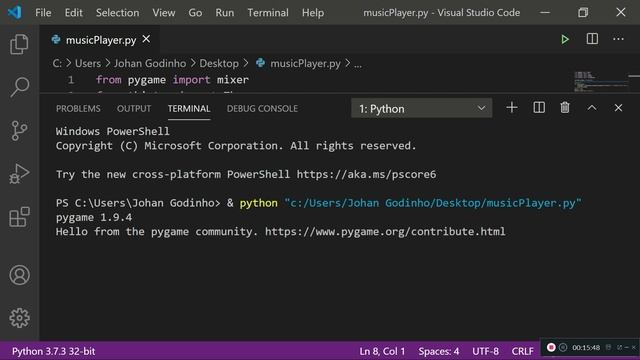Image resolution: width=640 pixels, height=360 pixels.
Task: Open the musicPlayer.py breadcrumb item
Action: (x=305, y=63)
